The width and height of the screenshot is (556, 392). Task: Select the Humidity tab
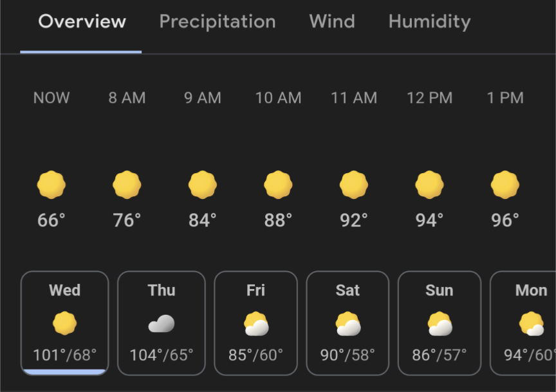coord(429,22)
